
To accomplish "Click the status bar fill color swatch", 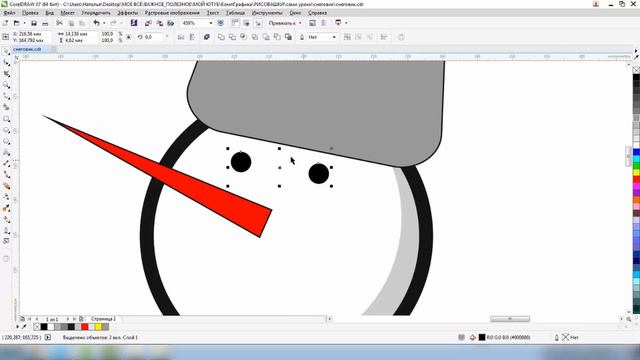I will click(482, 337).
